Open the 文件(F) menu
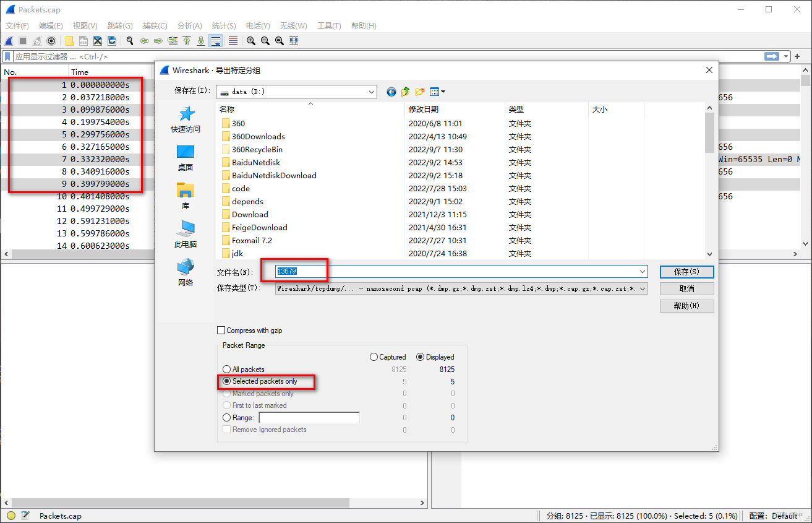Image resolution: width=812 pixels, height=523 pixels. (x=17, y=26)
